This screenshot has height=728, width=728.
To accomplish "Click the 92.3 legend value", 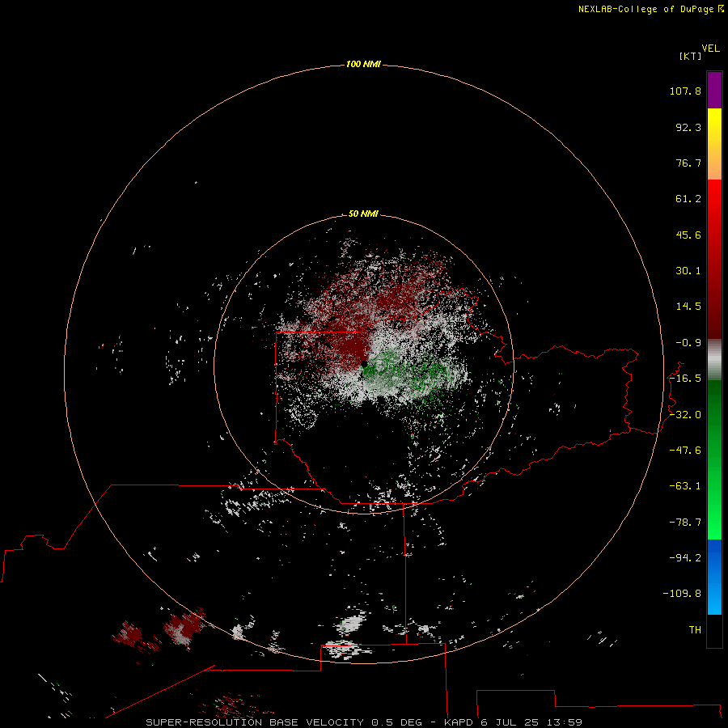I will coord(688,127).
